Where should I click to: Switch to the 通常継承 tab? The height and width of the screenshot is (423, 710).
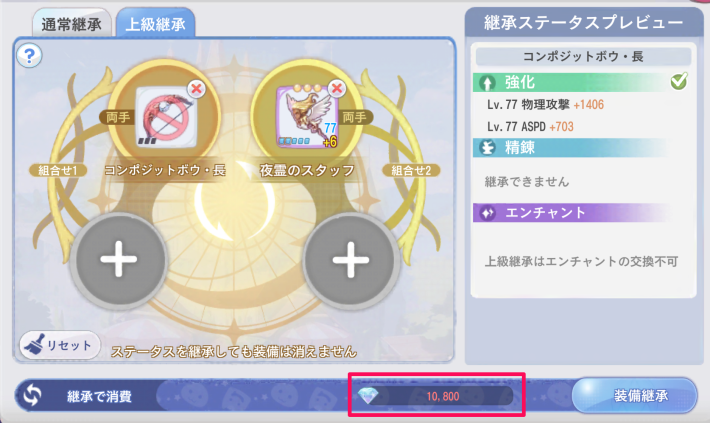[72, 24]
